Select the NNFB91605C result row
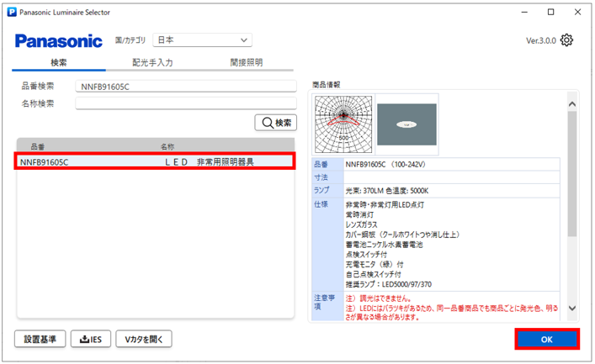The height and width of the screenshot is (364, 595). (x=156, y=161)
